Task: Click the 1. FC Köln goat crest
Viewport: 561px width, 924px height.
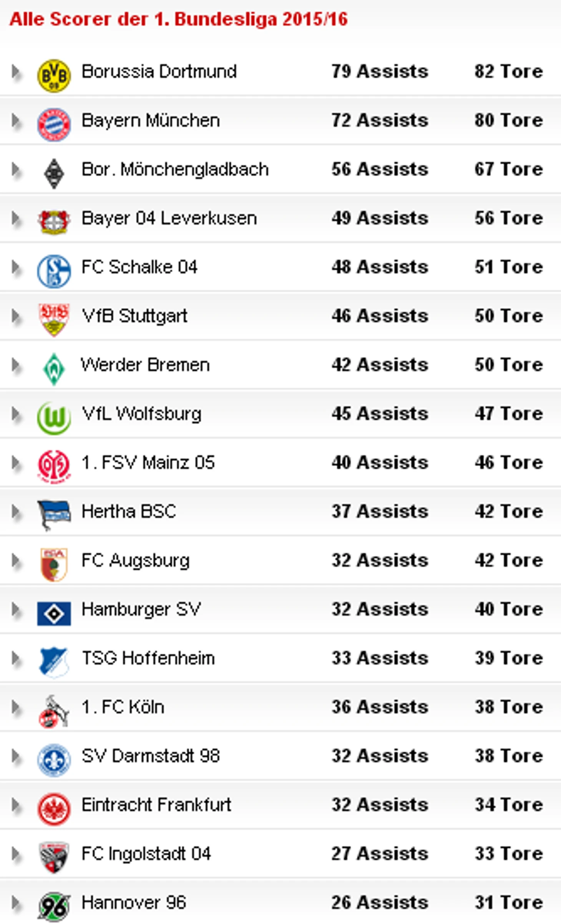Action: click(x=54, y=711)
